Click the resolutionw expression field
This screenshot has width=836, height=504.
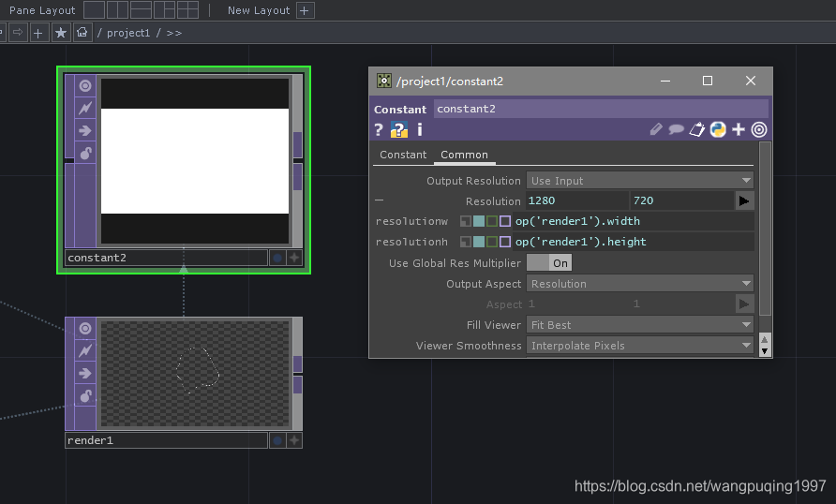pyautogui.click(x=634, y=221)
